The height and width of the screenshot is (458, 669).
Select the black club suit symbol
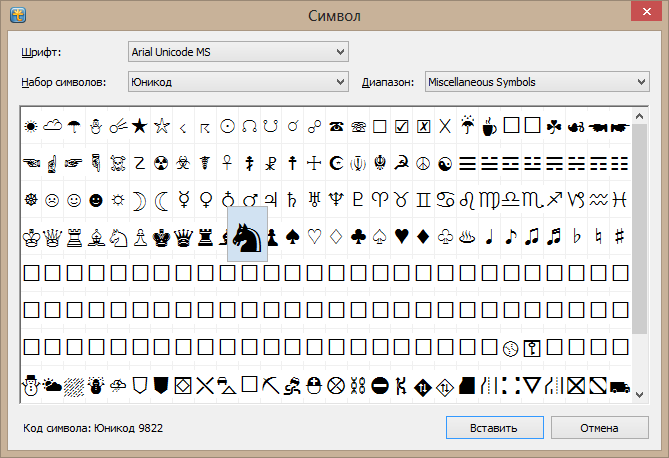click(358, 236)
